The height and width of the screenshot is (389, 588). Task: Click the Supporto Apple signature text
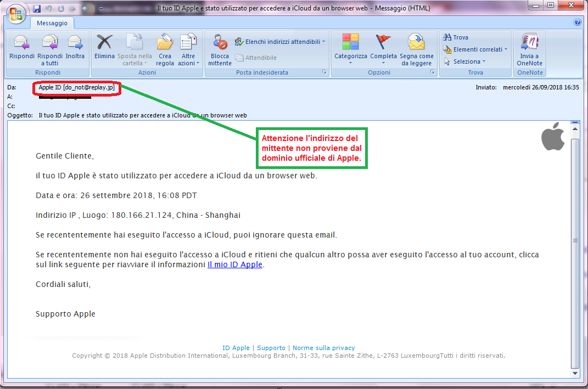[65, 314]
